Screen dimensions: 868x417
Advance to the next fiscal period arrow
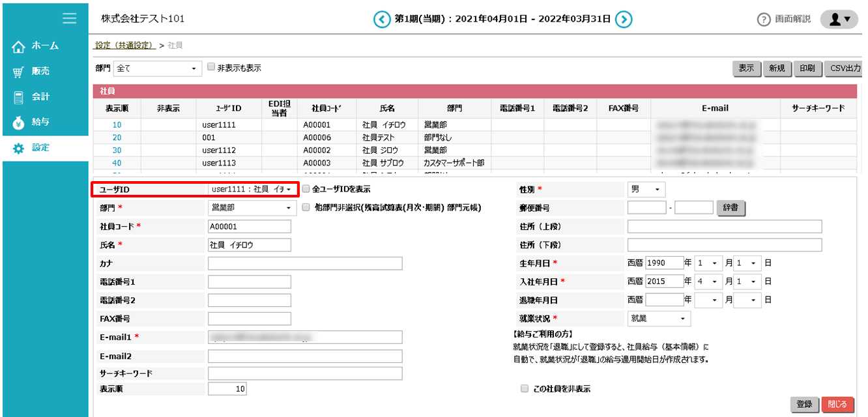click(x=623, y=19)
